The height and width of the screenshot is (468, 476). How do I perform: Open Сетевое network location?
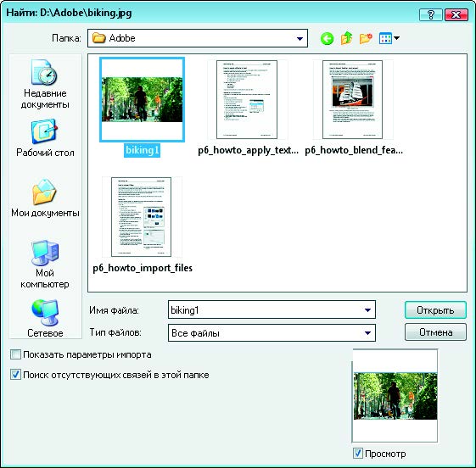(x=45, y=319)
